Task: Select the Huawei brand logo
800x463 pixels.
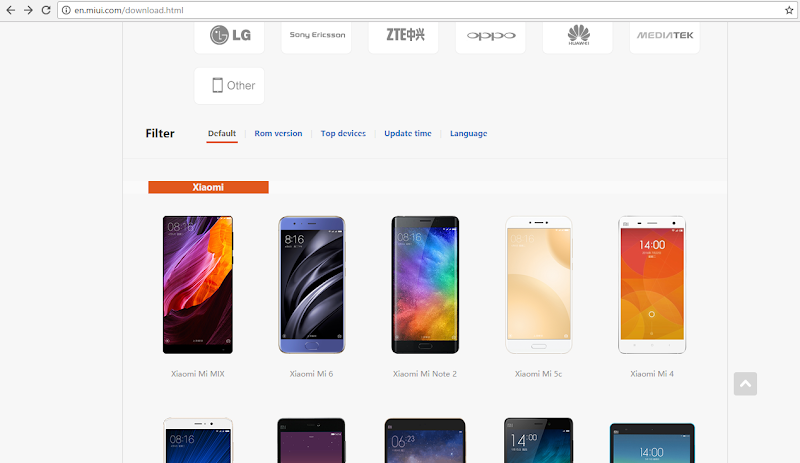Action: pyautogui.click(x=578, y=35)
